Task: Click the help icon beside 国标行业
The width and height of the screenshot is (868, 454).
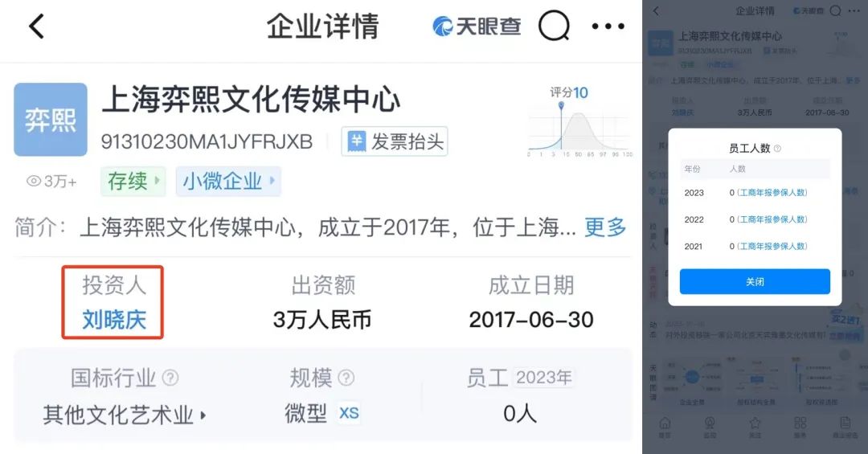Action: [170, 378]
